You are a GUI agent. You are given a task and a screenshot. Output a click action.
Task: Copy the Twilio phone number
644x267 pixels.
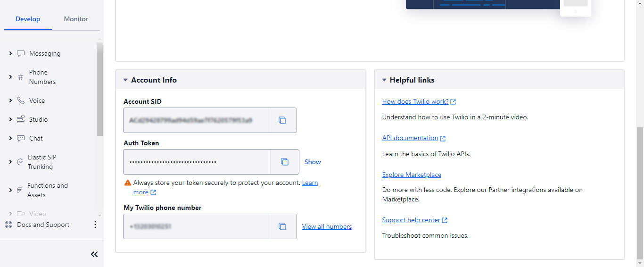pos(282,226)
